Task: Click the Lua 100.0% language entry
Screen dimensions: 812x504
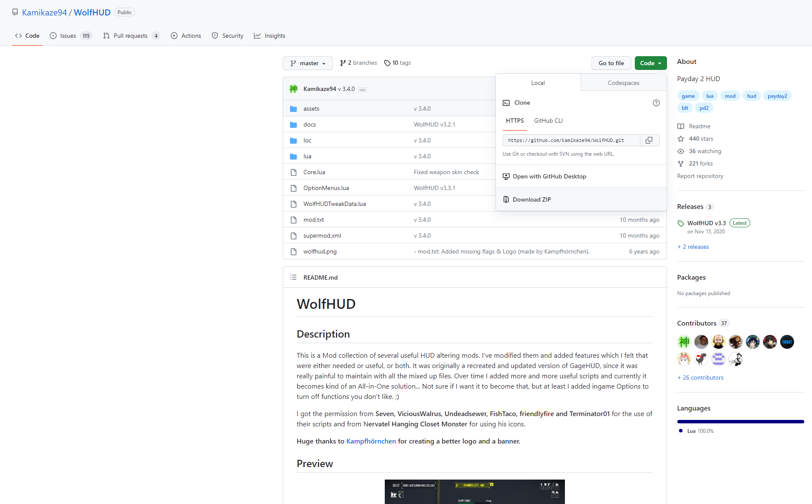Action: coord(697,431)
